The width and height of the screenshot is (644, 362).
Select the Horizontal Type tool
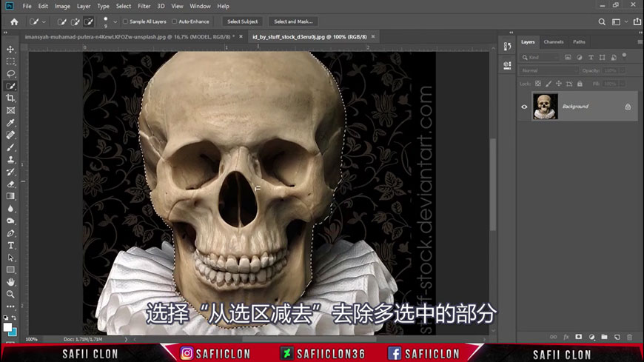coord(10,246)
